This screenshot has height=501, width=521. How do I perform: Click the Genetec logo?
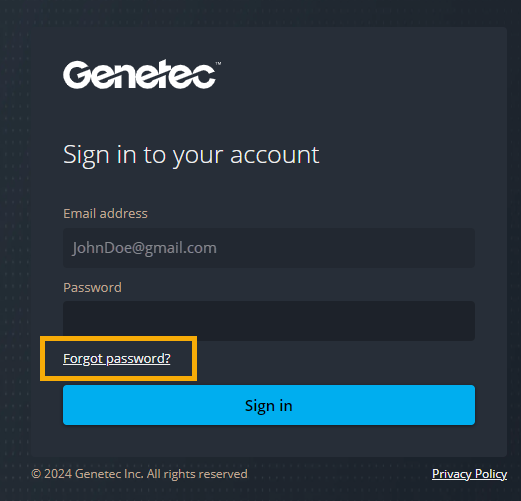coord(140,74)
